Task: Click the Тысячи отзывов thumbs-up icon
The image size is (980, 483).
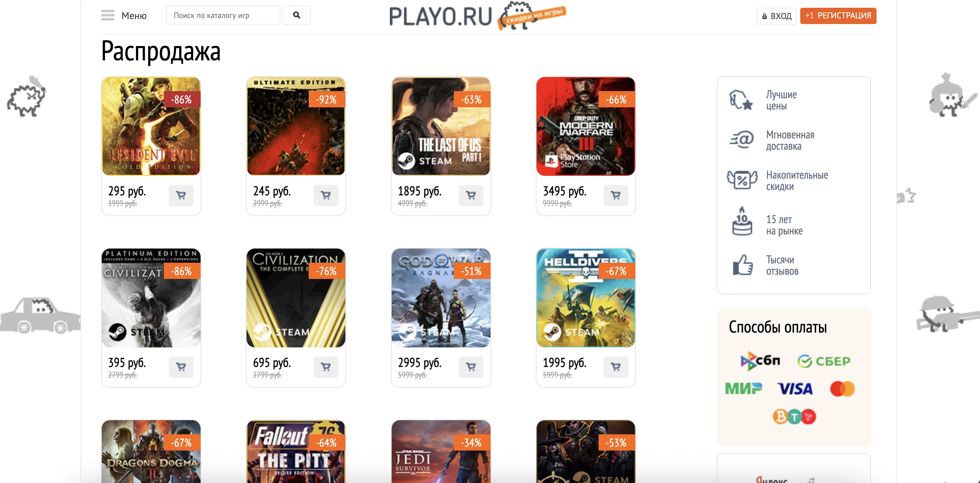Action: coord(742,265)
